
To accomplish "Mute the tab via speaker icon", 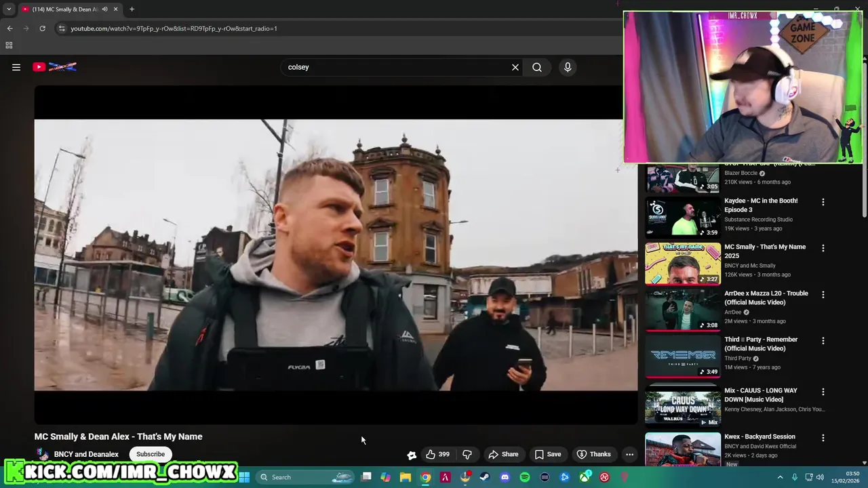I will point(104,9).
